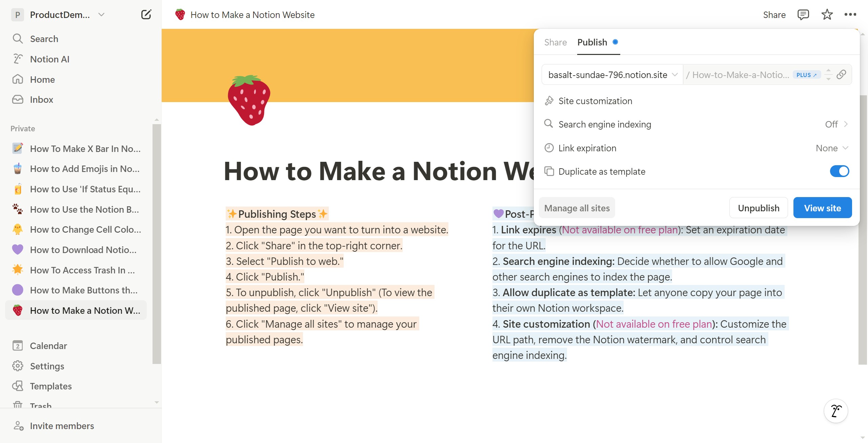
Task: Open page How to Use the Notion B...
Action: click(76, 209)
